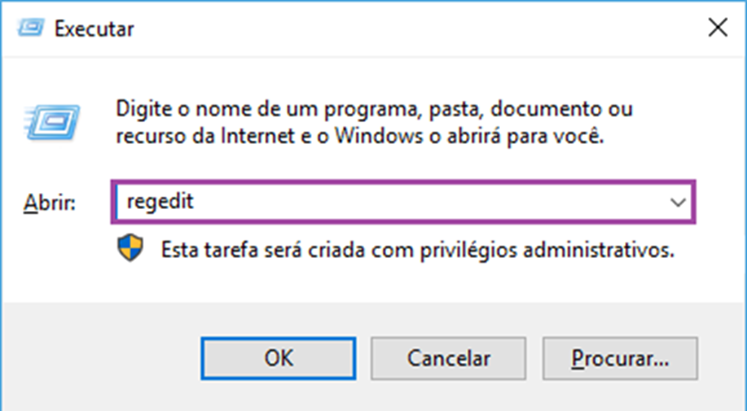Viewport: 747px width, 411px height.
Task: Close the Executar dialog with the X
Action: tap(717, 28)
